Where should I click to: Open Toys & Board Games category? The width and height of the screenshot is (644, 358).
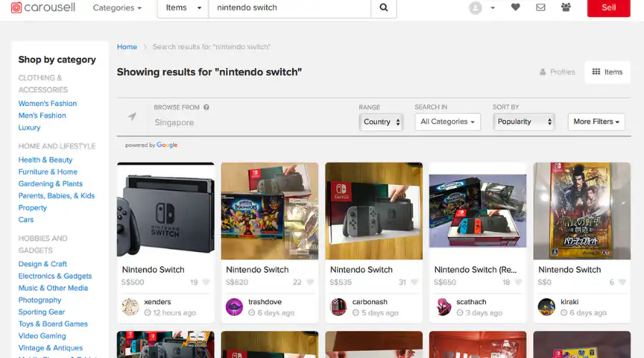pyautogui.click(x=53, y=324)
